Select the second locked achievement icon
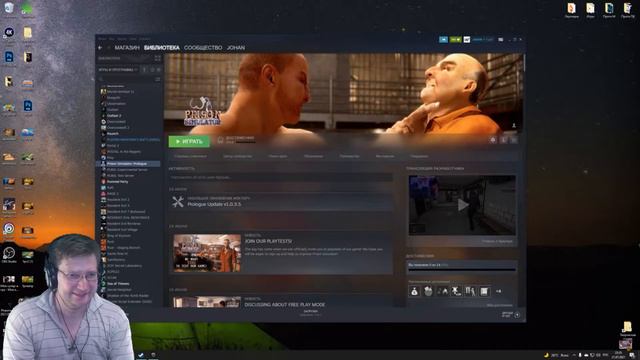 click(428, 291)
